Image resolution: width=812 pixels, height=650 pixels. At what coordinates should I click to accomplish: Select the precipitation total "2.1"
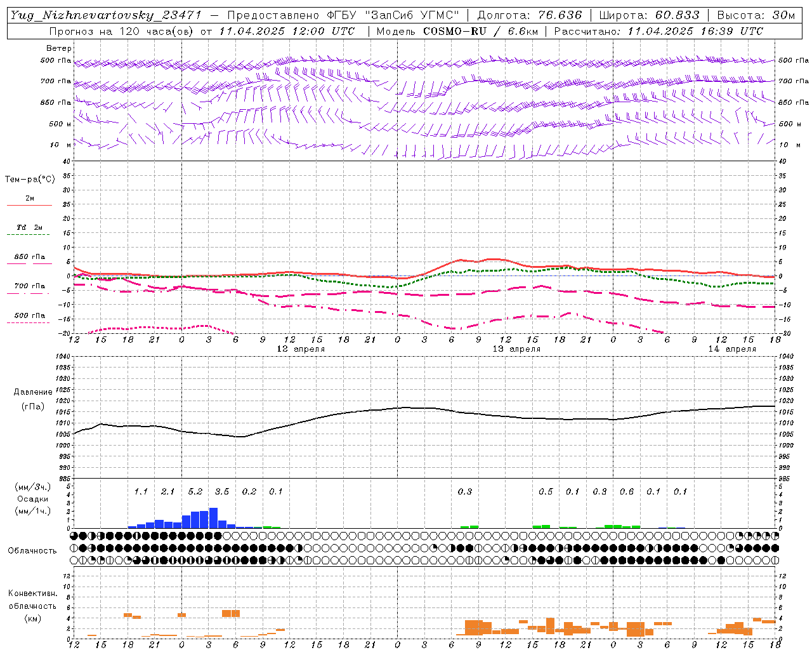(x=167, y=492)
